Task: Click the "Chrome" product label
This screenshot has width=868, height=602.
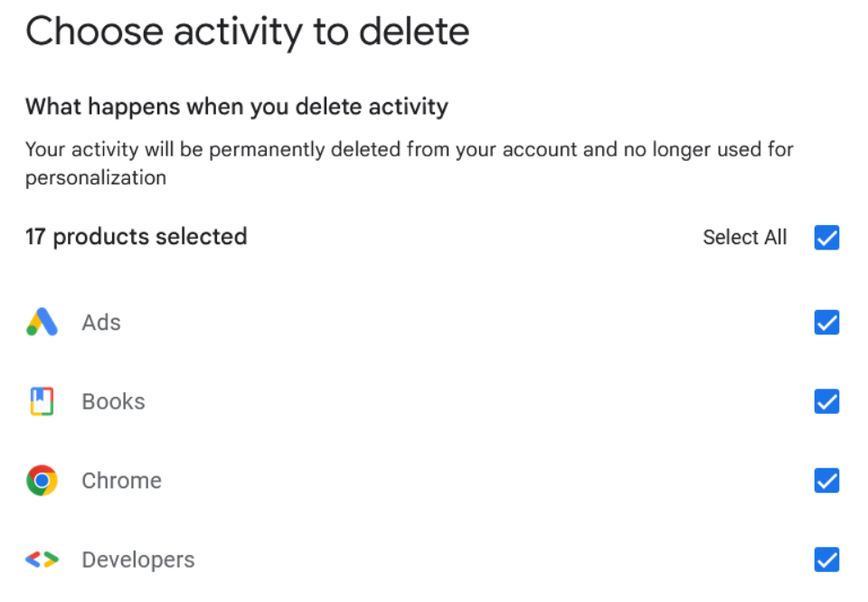Action: (121, 481)
